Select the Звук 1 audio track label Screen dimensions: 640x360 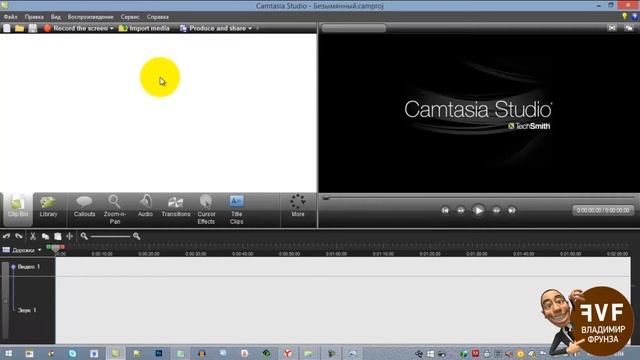pyautogui.click(x=27, y=310)
